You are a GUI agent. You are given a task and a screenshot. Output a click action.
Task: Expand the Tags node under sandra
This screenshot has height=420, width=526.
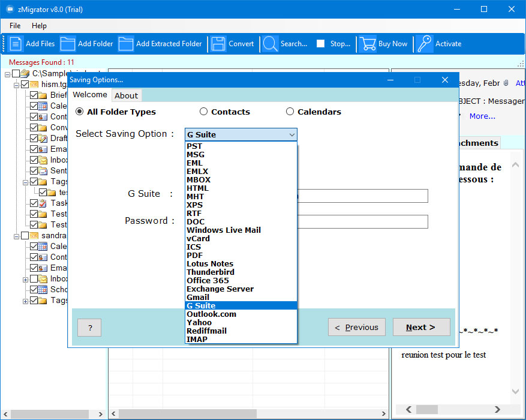[x=25, y=301]
